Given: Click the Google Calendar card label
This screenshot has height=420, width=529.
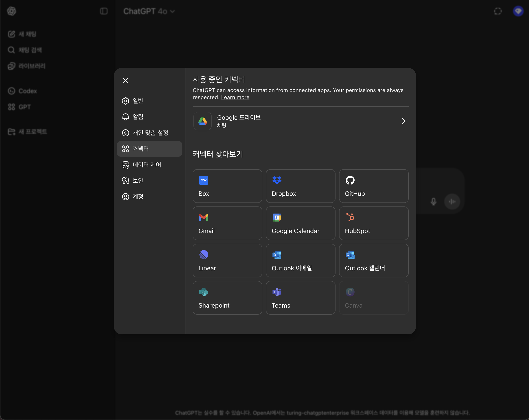Looking at the screenshot, I should (295, 231).
